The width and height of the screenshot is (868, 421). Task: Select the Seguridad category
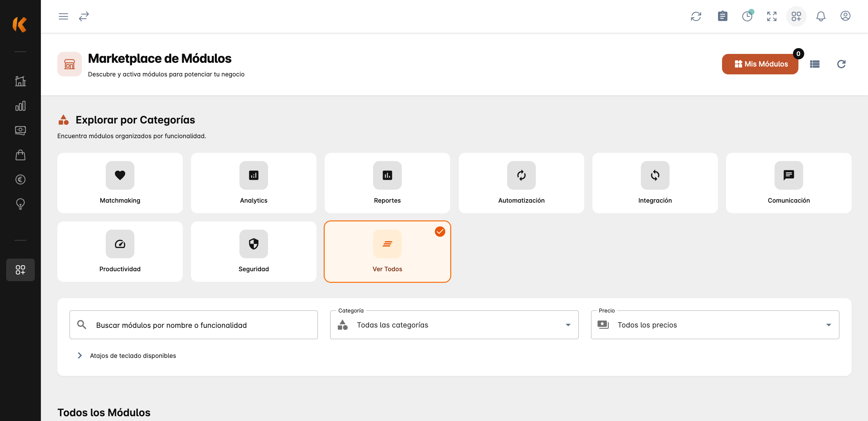[x=253, y=252]
